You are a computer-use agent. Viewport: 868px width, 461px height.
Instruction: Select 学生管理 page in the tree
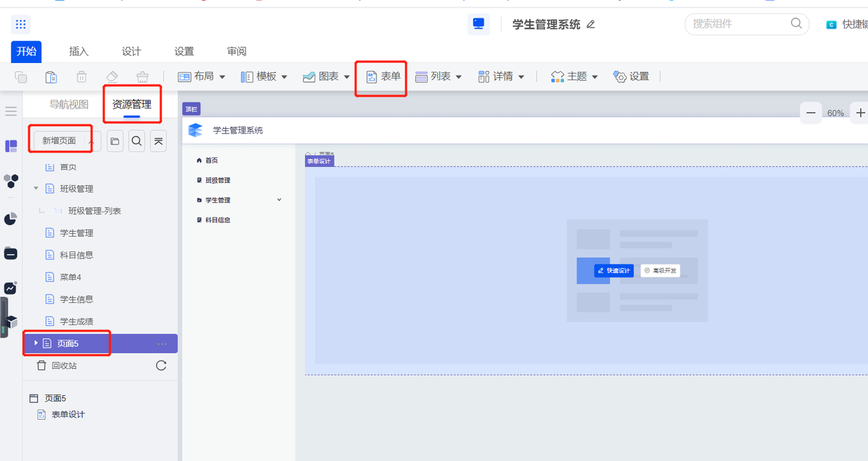click(77, 233)
